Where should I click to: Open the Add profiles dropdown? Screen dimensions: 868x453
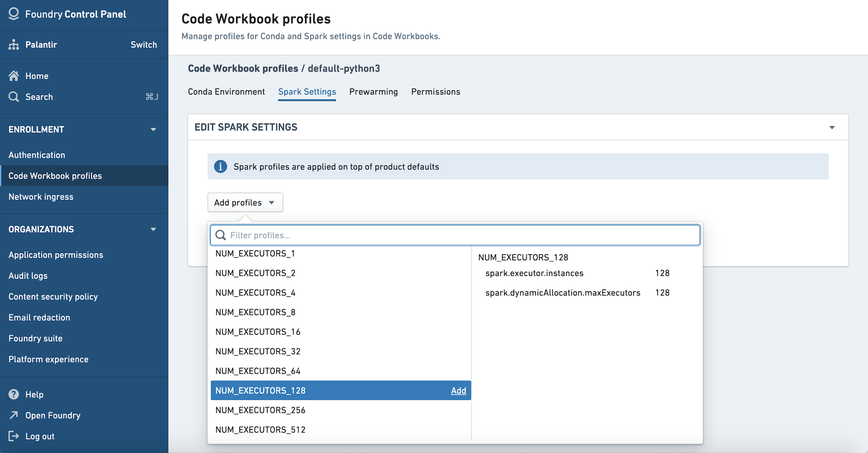pos(245,202)
